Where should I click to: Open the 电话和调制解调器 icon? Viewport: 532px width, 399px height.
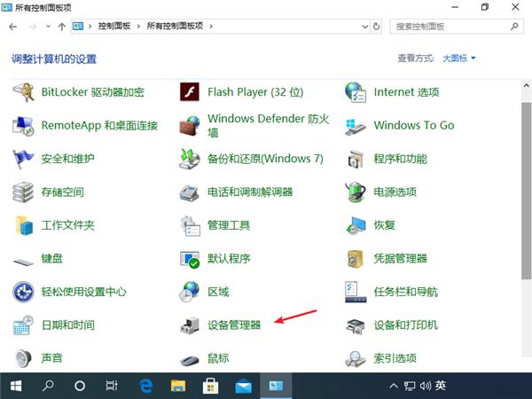(x=190, y=192)
